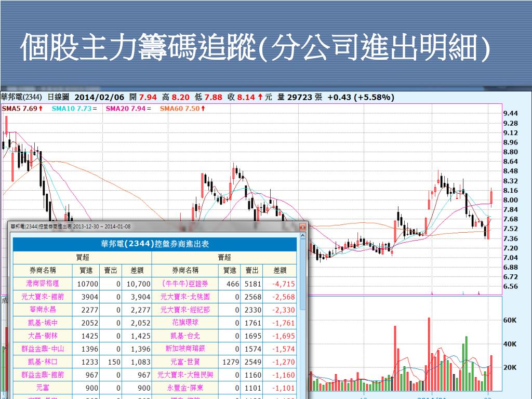532x399 pixels.
Task: Click the 60K volume axis label
Action: point(510,320)
